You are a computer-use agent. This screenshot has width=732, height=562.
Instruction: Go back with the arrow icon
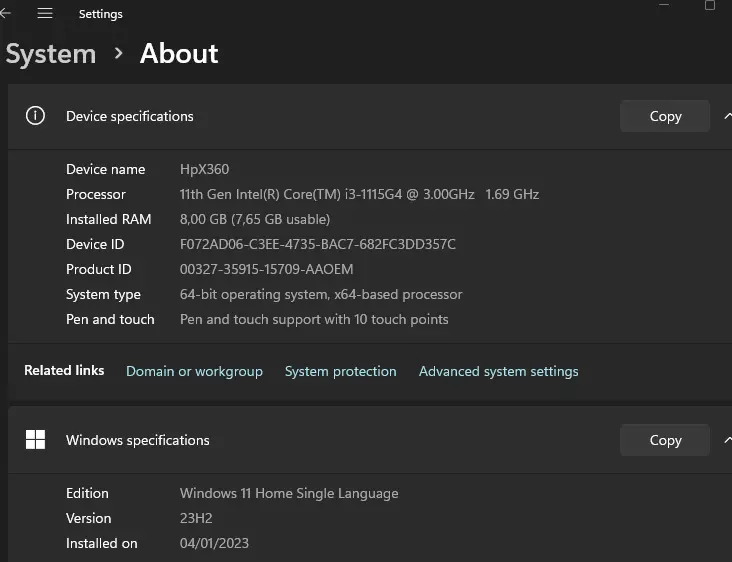coord(5,13)
